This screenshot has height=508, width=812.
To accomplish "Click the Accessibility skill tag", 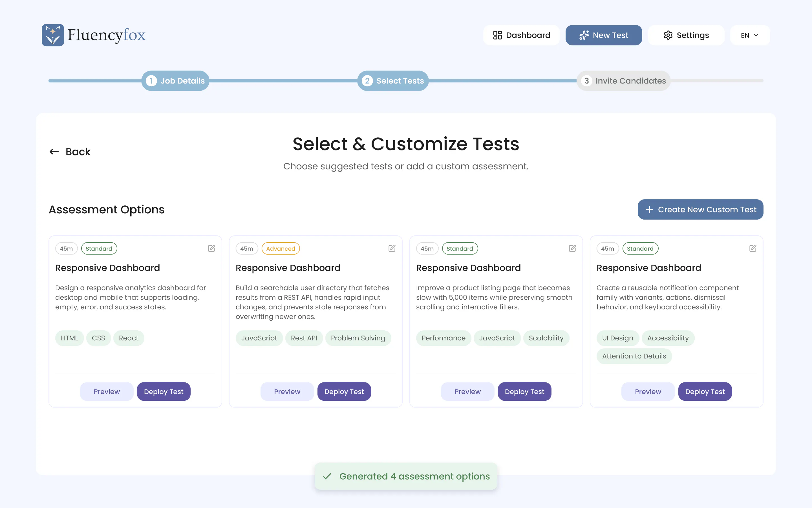I will click(668, 338).
